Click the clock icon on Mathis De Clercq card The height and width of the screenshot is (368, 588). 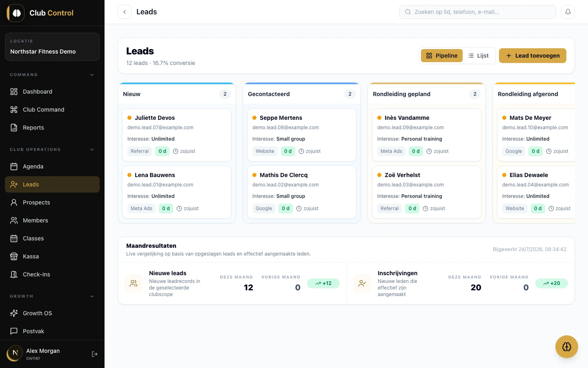(299, 209)
